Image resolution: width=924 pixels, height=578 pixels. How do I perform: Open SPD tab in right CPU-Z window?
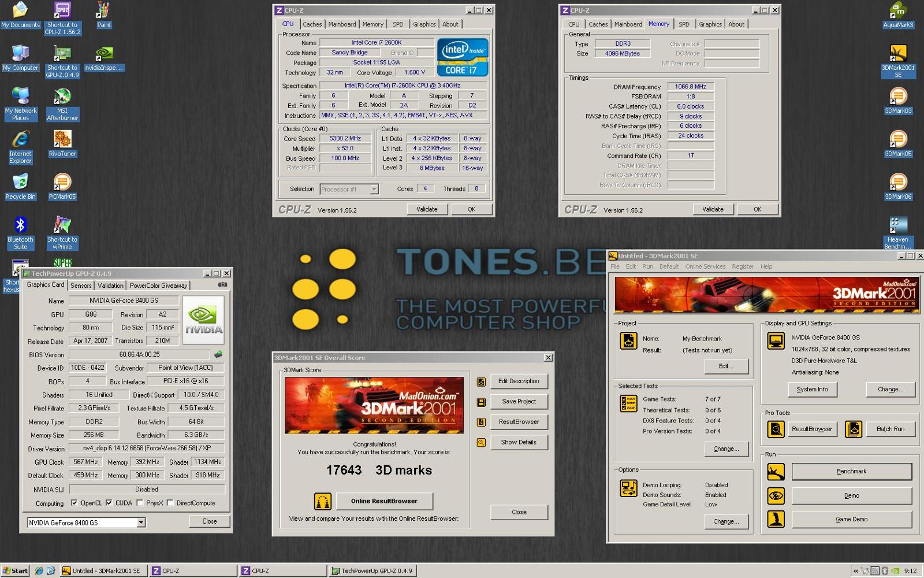pos(684,24)
